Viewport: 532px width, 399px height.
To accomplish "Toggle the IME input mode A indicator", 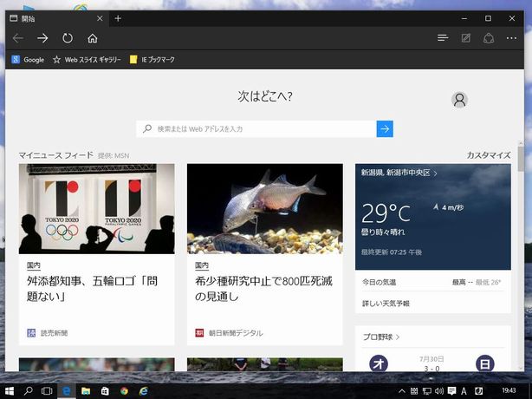I will click(x=464, y=391).
